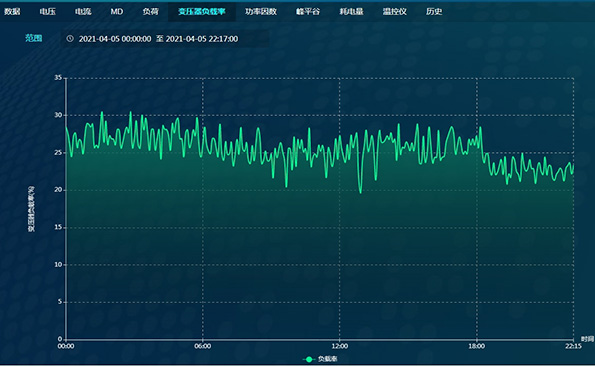
Task: Click the 06:00 time axis label
Action: [x=203, y=346]
